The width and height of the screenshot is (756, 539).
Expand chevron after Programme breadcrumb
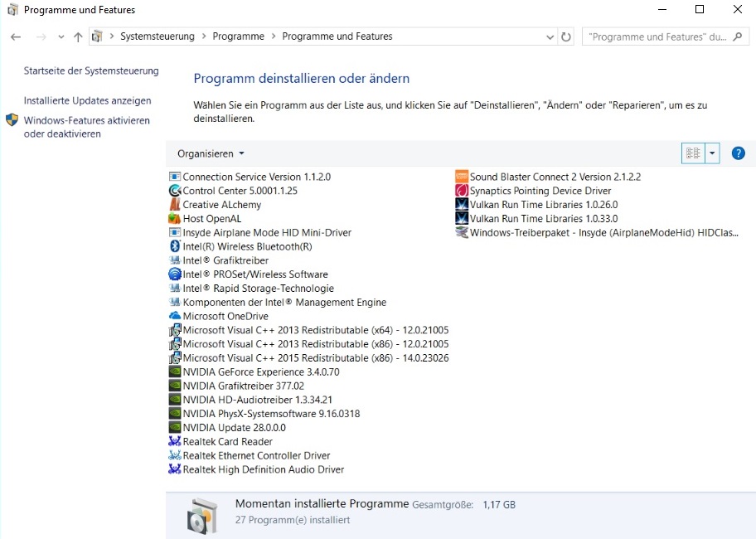point(274,36)
